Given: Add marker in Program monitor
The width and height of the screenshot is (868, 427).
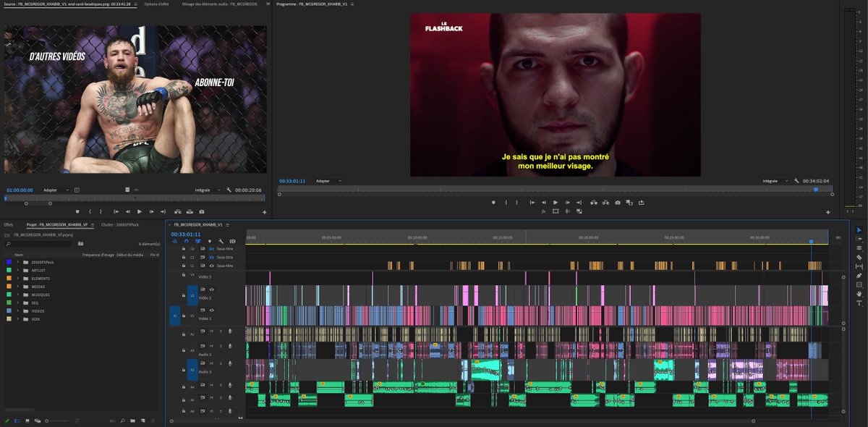Looking at the screenshot, I should pos(493,203).
